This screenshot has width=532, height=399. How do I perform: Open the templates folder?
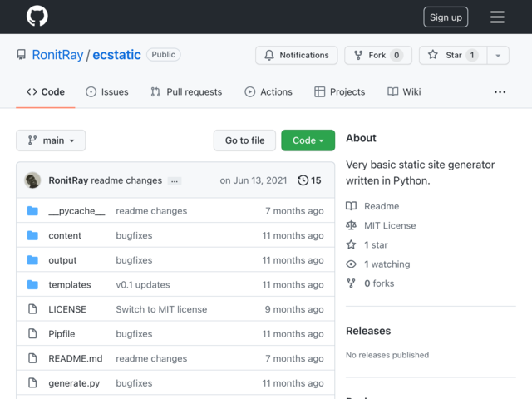(x=70, y=284)
